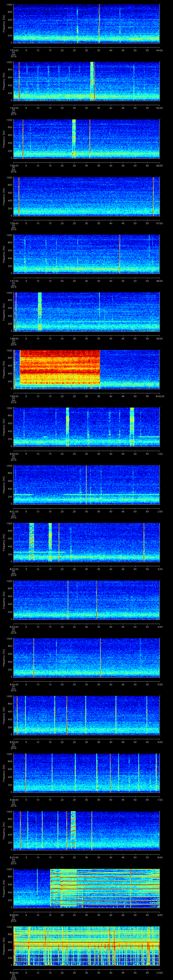Click the 7:56:00 start time label
The height and width of the screenshot is (980, 173).
coord(14,223)
